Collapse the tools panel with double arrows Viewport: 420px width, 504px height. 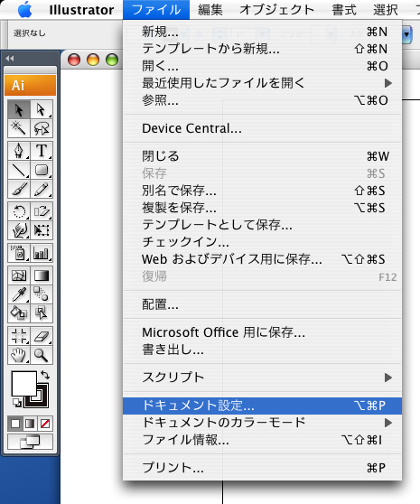click(10, 58)
